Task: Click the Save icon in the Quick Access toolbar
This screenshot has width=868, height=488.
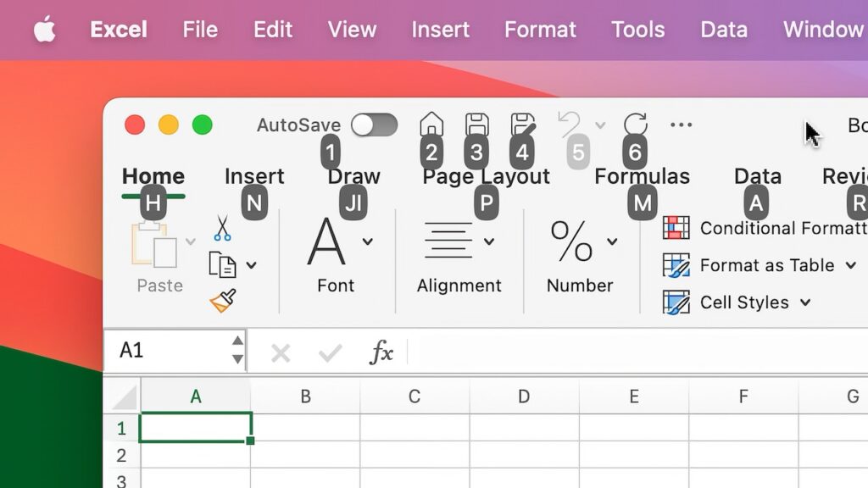Action: coord(476,124)
